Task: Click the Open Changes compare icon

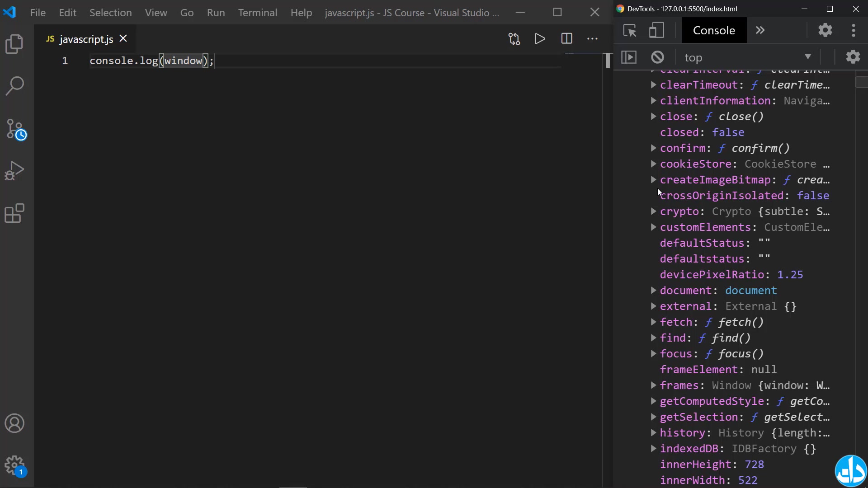Action: [514, 39]
